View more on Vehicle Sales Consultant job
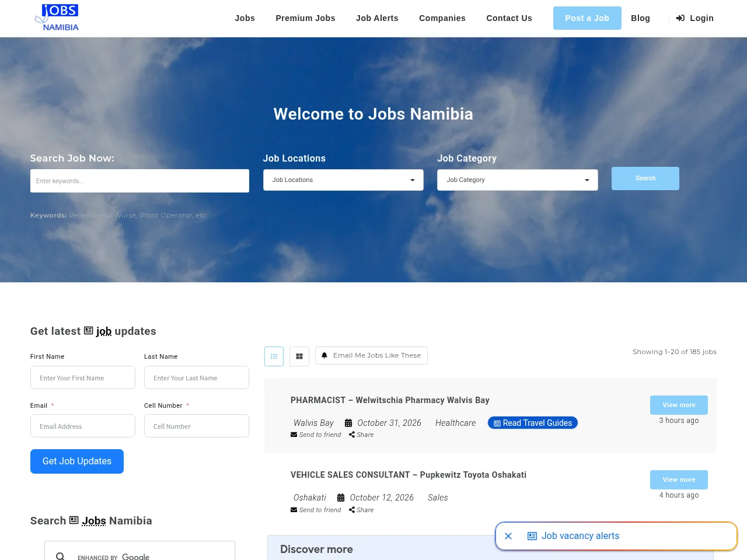 (x=679, y=480)
